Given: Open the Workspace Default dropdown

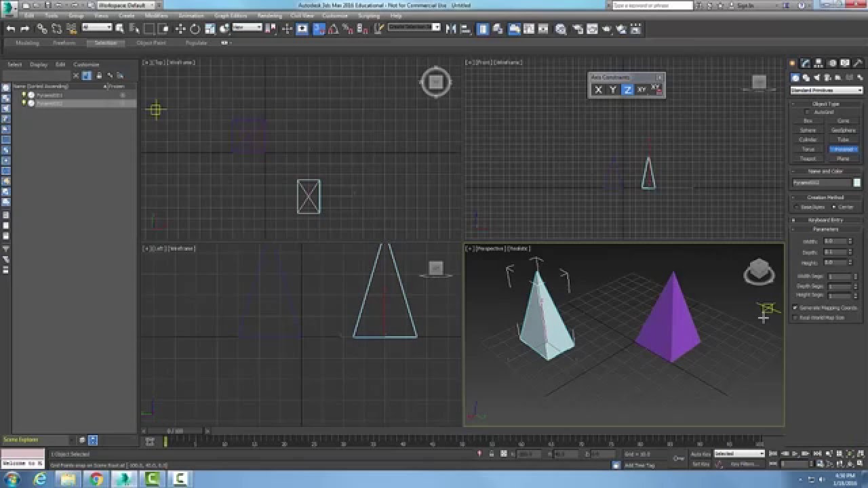Looking at the screenshot, I should coord(126,5).
